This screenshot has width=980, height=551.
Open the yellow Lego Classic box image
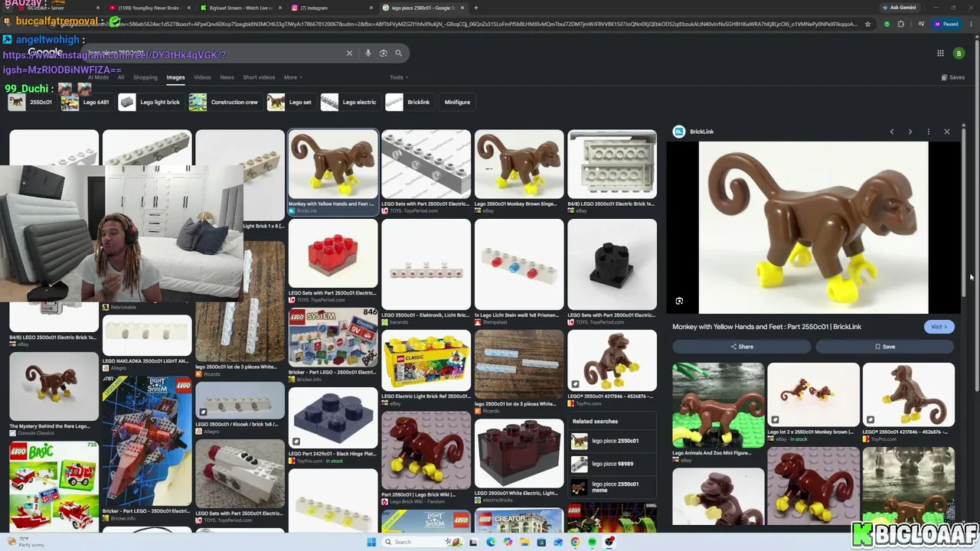click(426, 360)
